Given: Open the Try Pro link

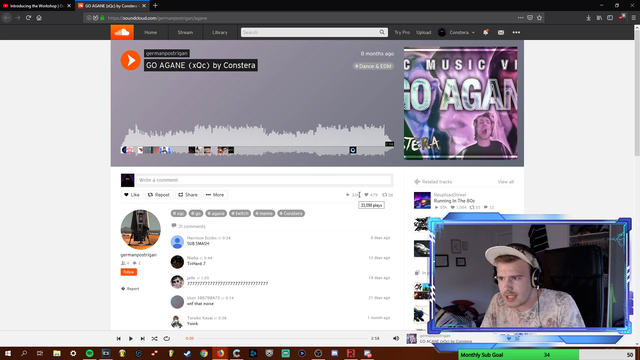Looking at the screenshot, I should click(x=402, y=32).
